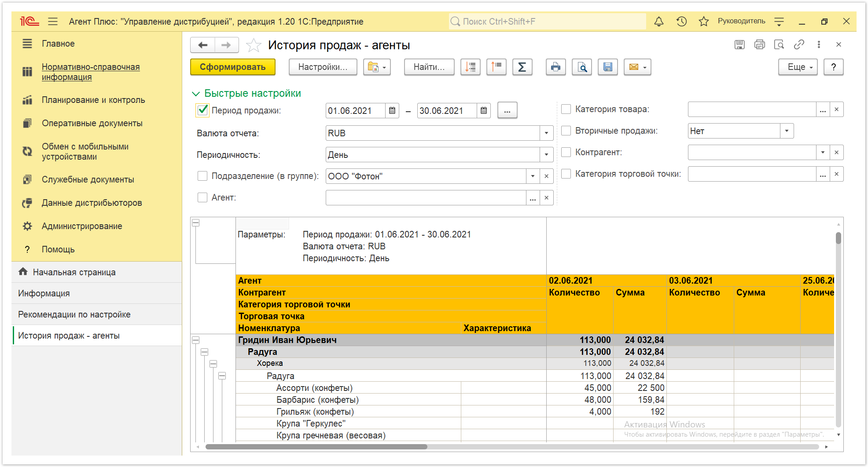Open the Еще dropdown menu
Image resolution: width=868 pixels, height=467 pixels.
tap(798, 67)
